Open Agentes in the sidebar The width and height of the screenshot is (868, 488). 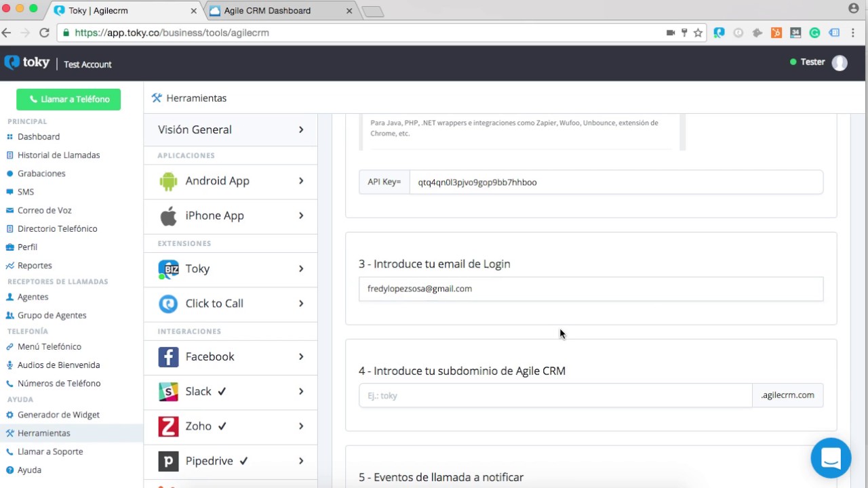tap(33, 297)
